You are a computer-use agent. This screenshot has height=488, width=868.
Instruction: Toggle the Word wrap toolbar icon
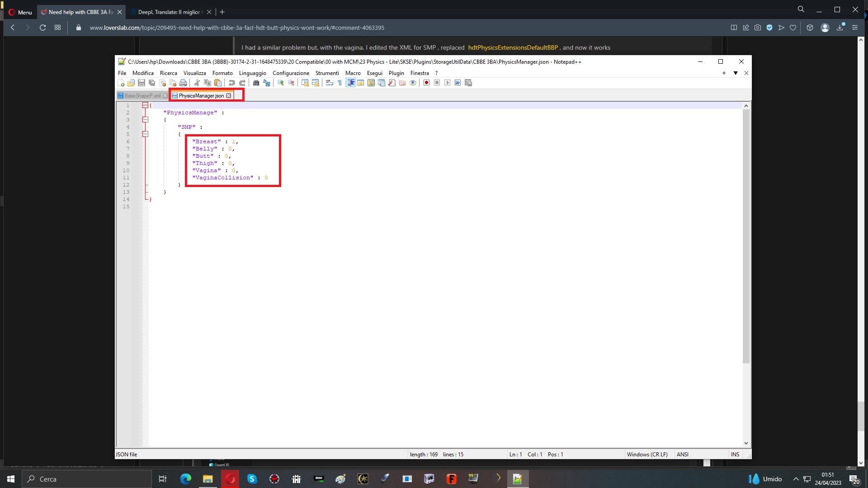(x=329, y=83)
